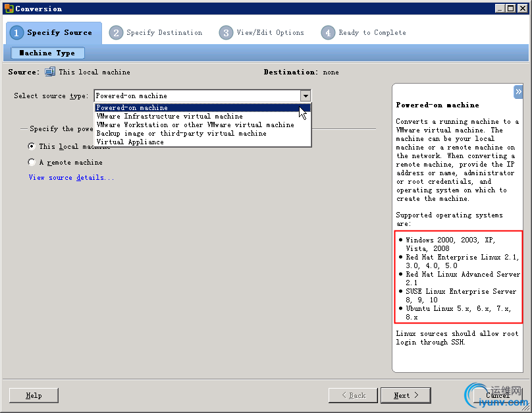The height and width of the screenshot is (413, 532).
Task: Collapse the help panel with double-arrow icon
Action: point(518,92)
